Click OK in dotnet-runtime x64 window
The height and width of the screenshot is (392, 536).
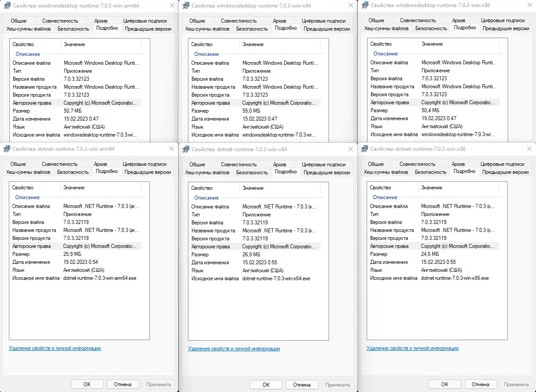point(266,385)
